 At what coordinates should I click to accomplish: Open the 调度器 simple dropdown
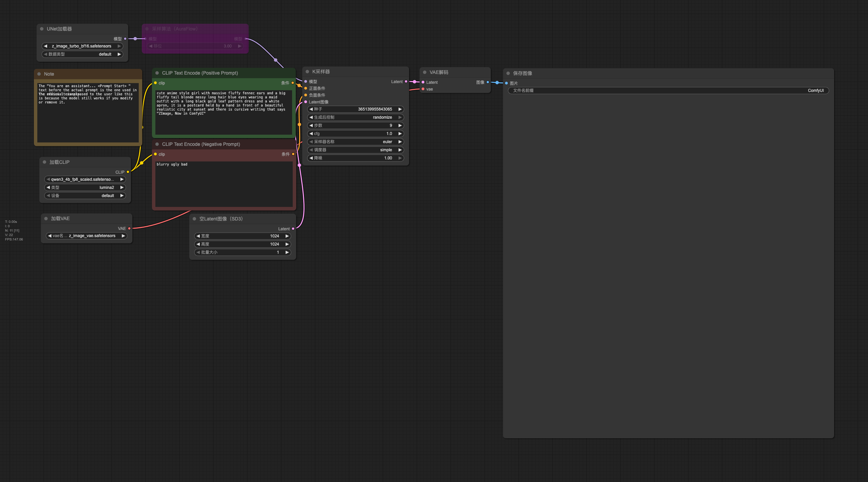pos(355,150)
